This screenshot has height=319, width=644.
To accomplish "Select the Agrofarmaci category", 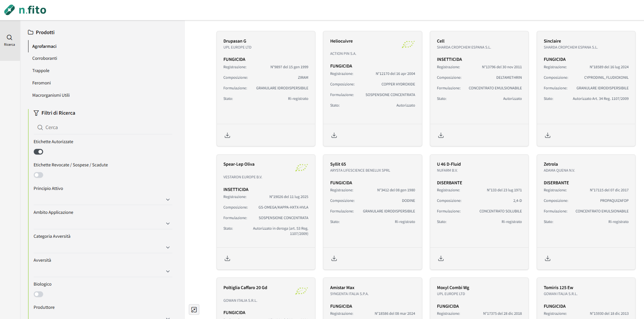I will pyautogui.click(x=44, y=46).
